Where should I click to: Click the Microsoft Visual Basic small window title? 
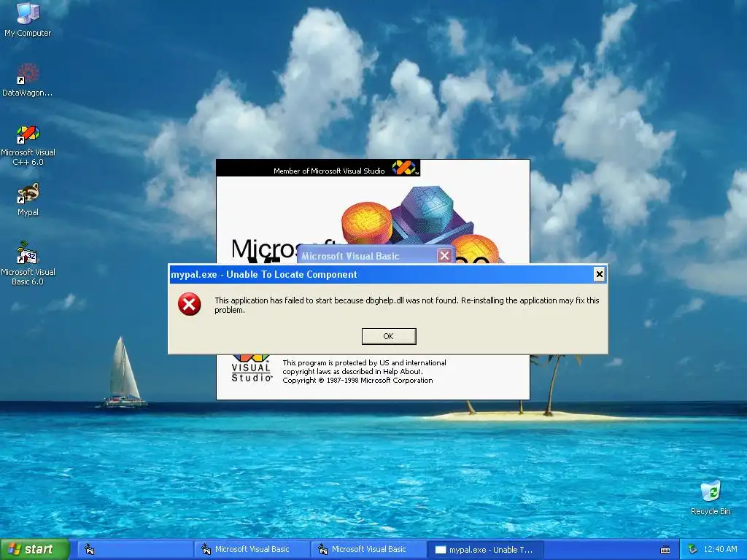(350, 256)
